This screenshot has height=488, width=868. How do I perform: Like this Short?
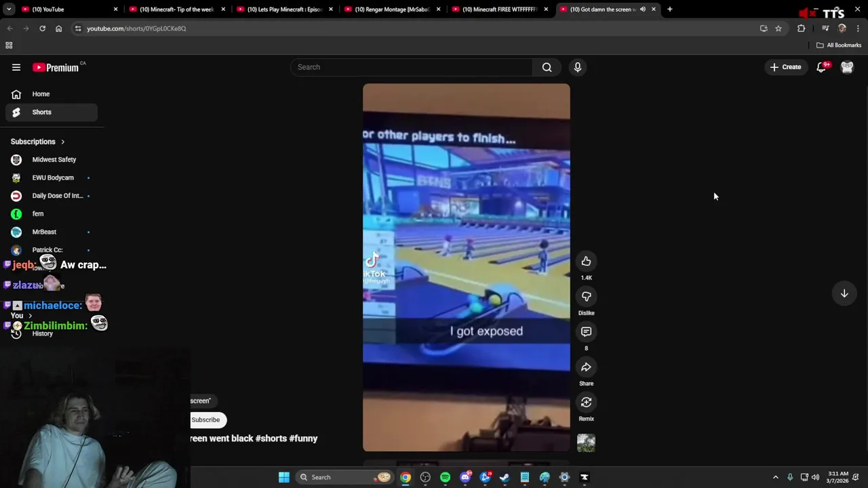click(x=586, y=261)
